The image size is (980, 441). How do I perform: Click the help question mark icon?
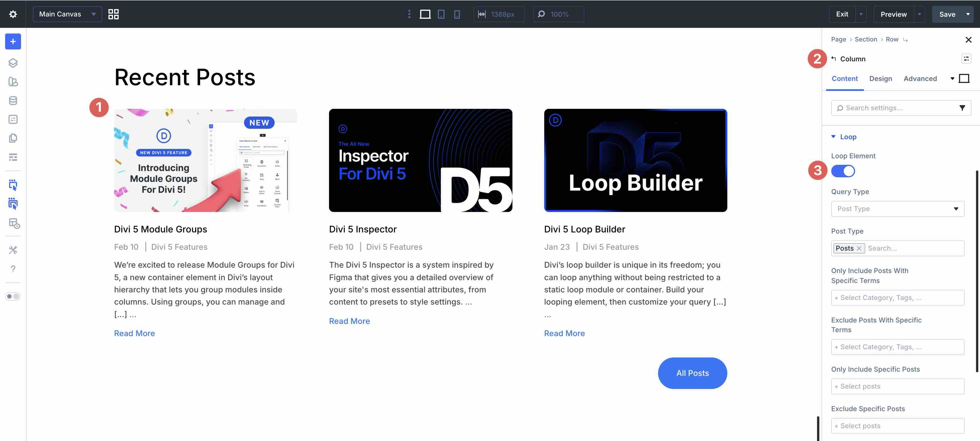point(13,269)
